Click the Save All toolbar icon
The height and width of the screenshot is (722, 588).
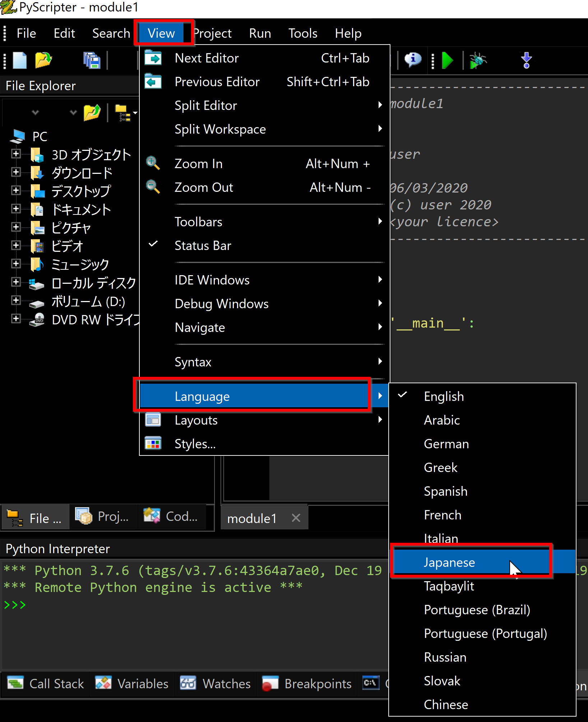92,60
